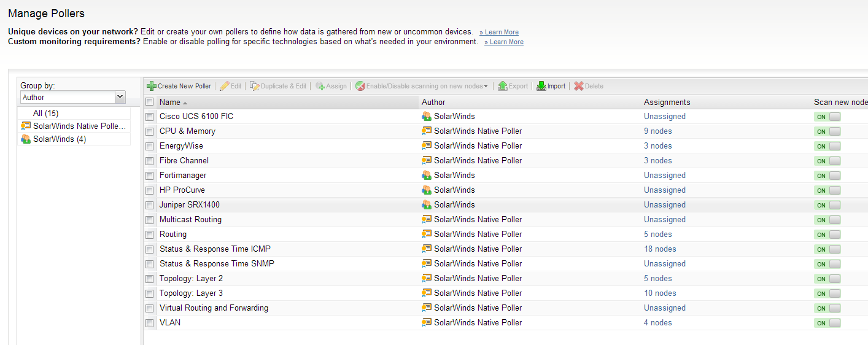Open the 18 nodes assignment link

click(x=660, y=249)
